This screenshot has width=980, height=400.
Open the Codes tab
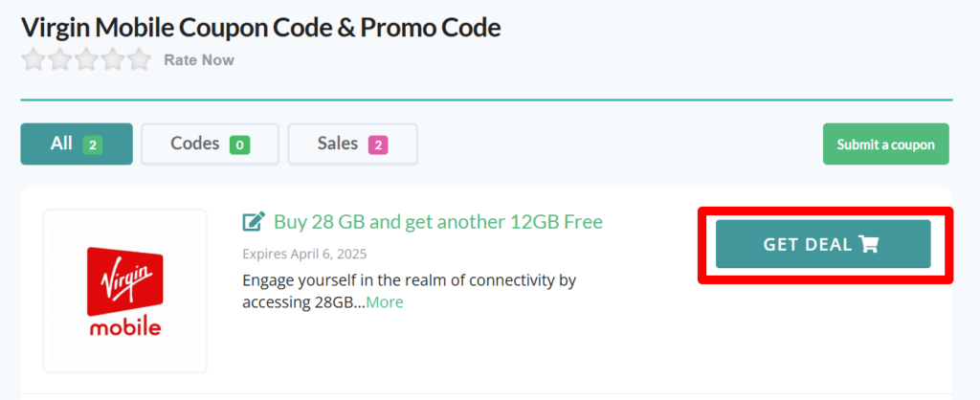click(x=210, y=144)
